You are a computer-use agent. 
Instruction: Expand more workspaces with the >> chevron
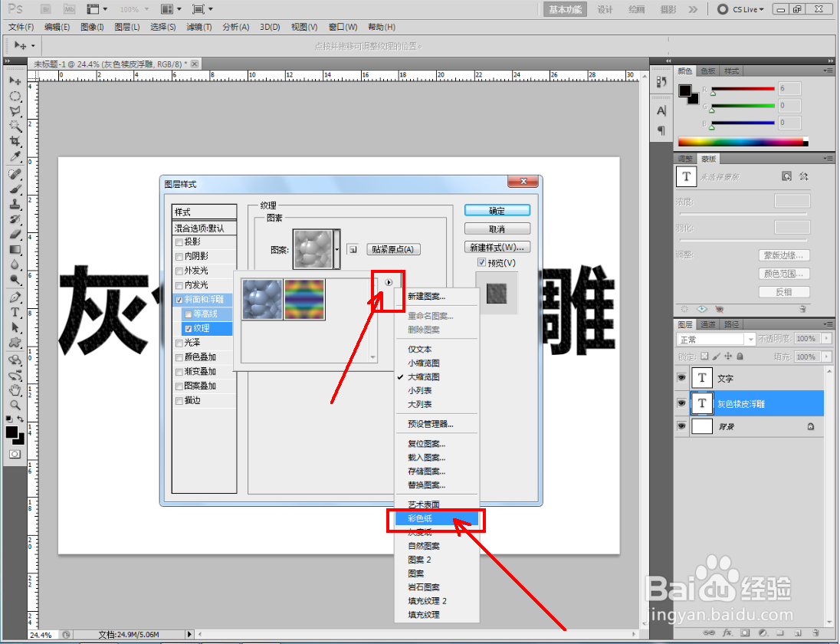(x=693, y=9)
